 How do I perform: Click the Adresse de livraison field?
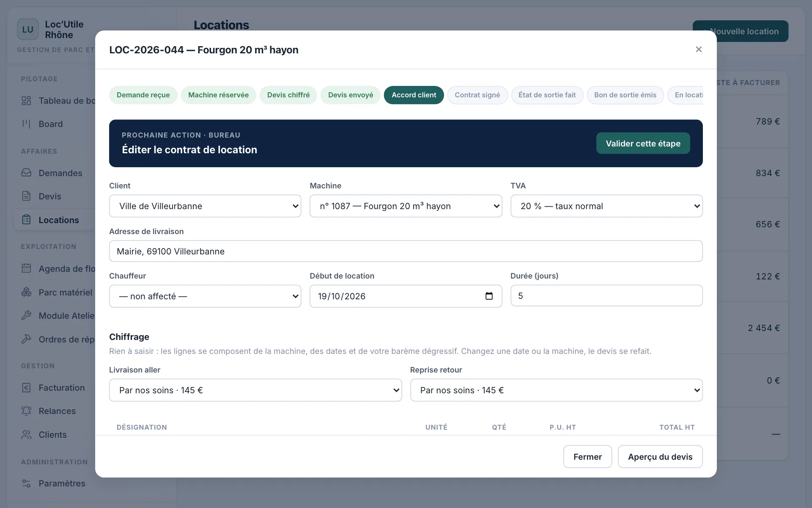[406, 251]
